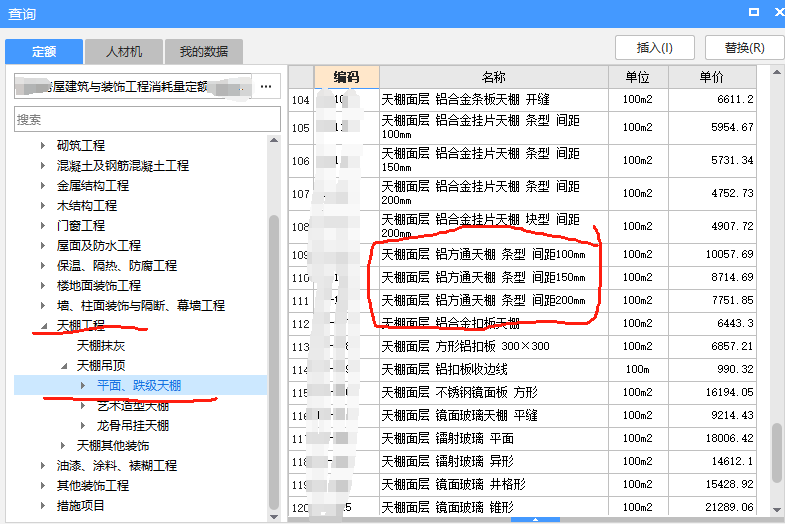Select row 镭射玻璃 异形

pos(522,462)
